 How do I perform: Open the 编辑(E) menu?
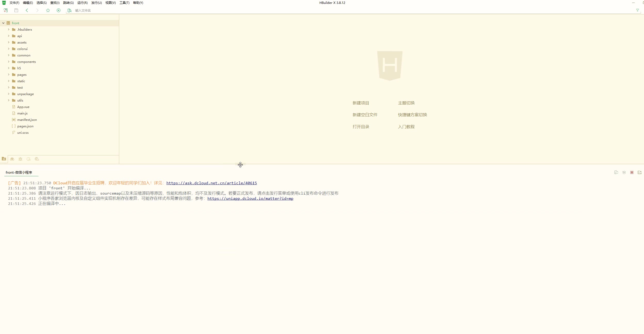(x=28, y=3)
